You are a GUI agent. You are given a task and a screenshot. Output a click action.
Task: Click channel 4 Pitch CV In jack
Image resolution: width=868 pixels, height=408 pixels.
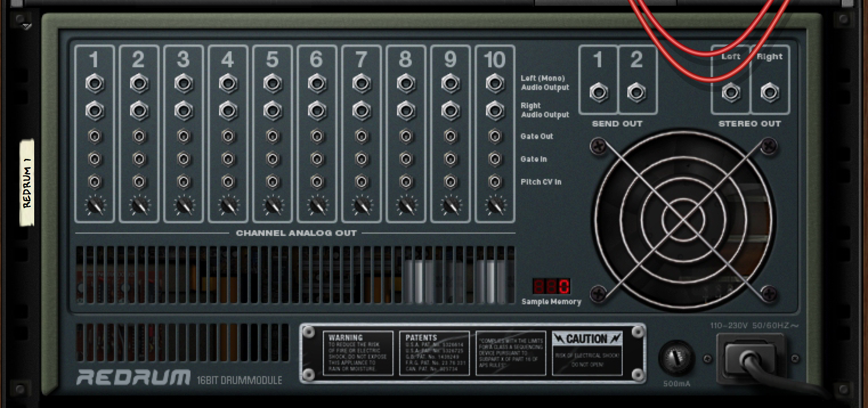[x=228, y=182]
